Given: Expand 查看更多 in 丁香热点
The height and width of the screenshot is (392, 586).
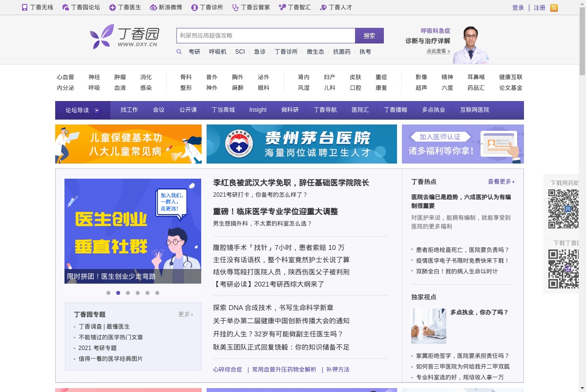Looking at the screenshot, I should [501, 182].
